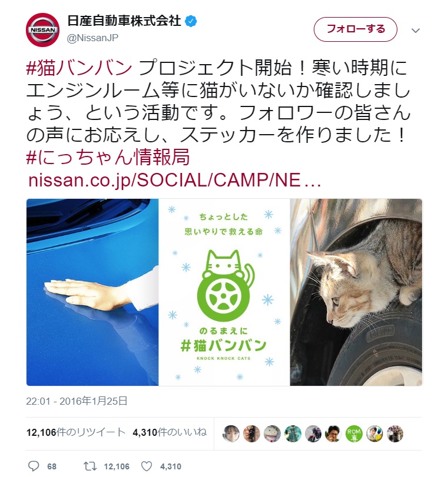The width and height of the screenshot is (448, 477).
Task: Click the Nissan profile avatar logo
Action: 42,30
